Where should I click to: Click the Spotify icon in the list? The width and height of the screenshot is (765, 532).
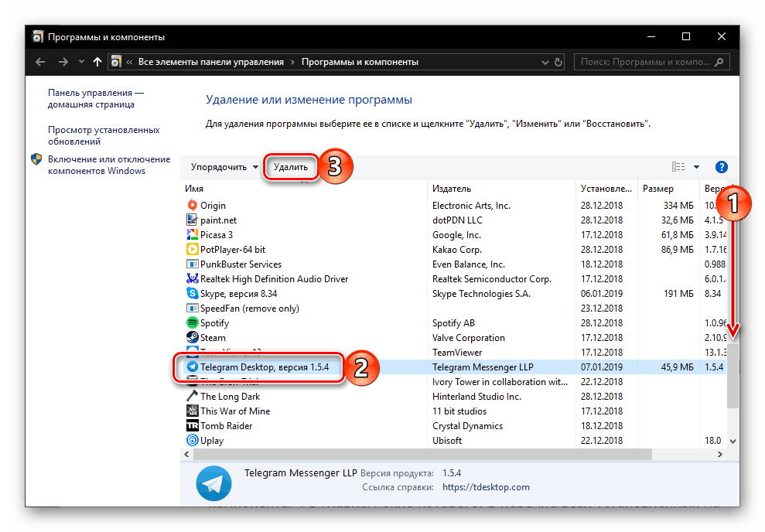pos(191,322)
